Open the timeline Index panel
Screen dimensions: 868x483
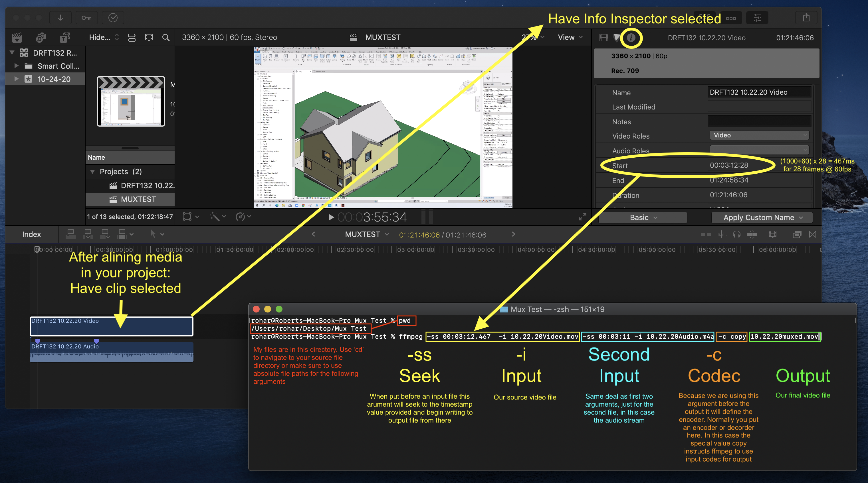(x=31, y=234)
